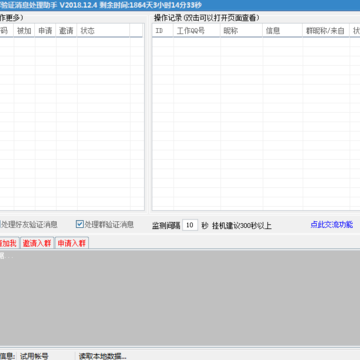Click the 试用帐号 status bar text
Screen dimensions: 360x360
tap(34, 356)
